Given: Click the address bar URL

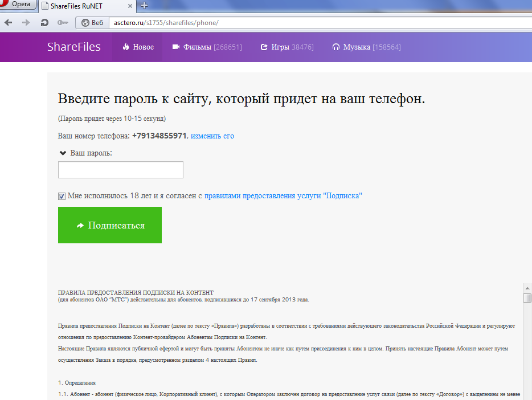Looking at the screenshot, I should pos(166,23).
